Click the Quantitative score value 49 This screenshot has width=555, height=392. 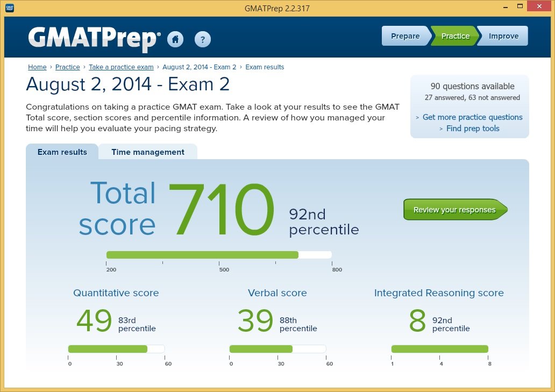click(x=94, y=320)
